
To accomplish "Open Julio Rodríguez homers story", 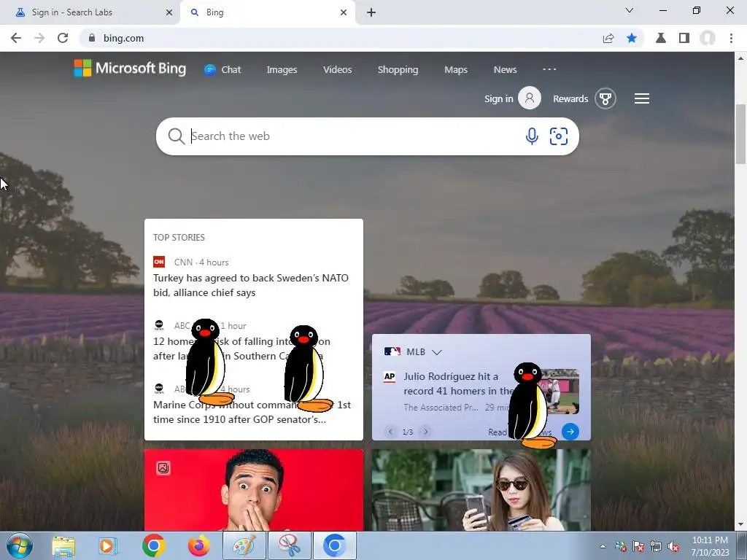I will tap(458, 384).
